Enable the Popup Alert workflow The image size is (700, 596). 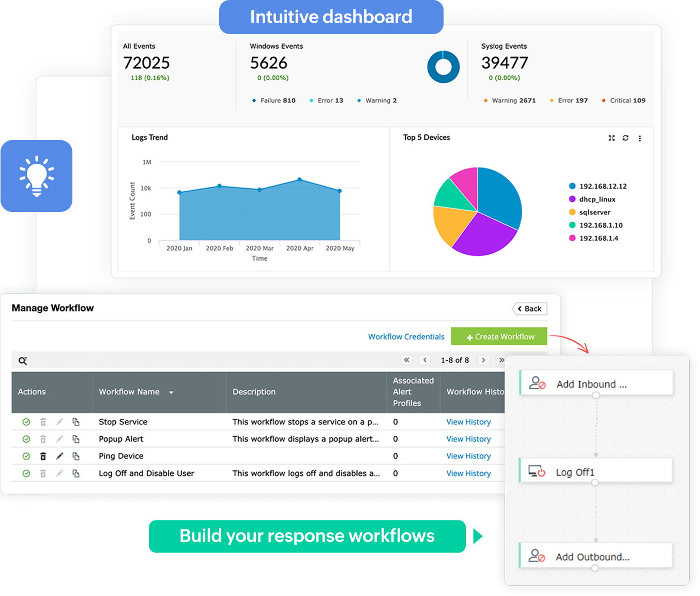point(26,439)
